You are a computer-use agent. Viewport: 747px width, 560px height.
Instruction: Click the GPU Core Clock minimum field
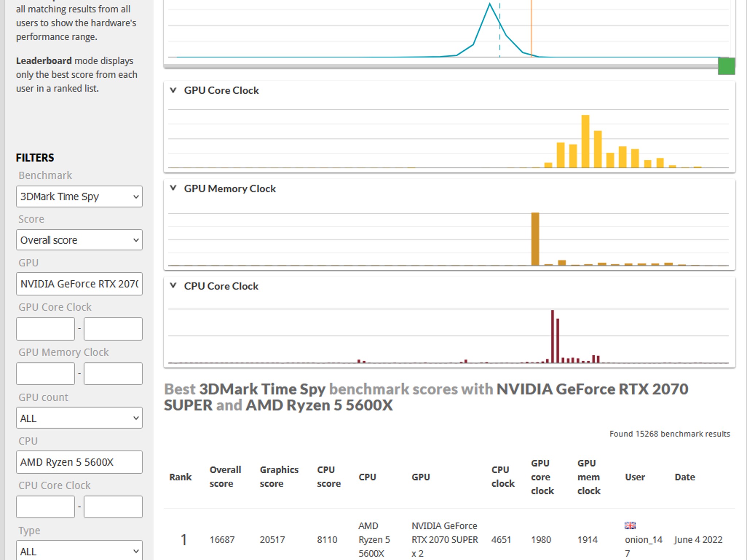[x=46, y=329]
